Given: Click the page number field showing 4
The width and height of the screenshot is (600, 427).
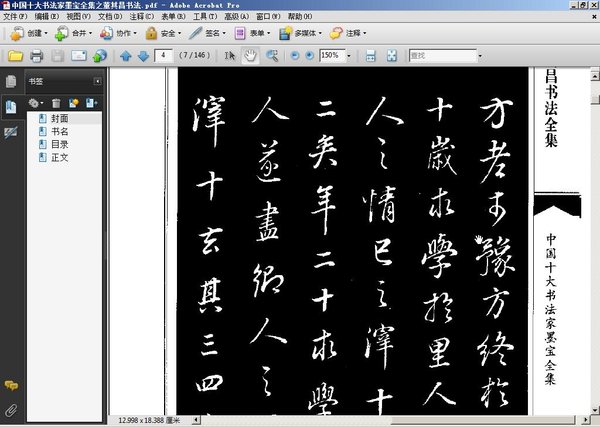Looking at the screenshot, I should (163, 55).
